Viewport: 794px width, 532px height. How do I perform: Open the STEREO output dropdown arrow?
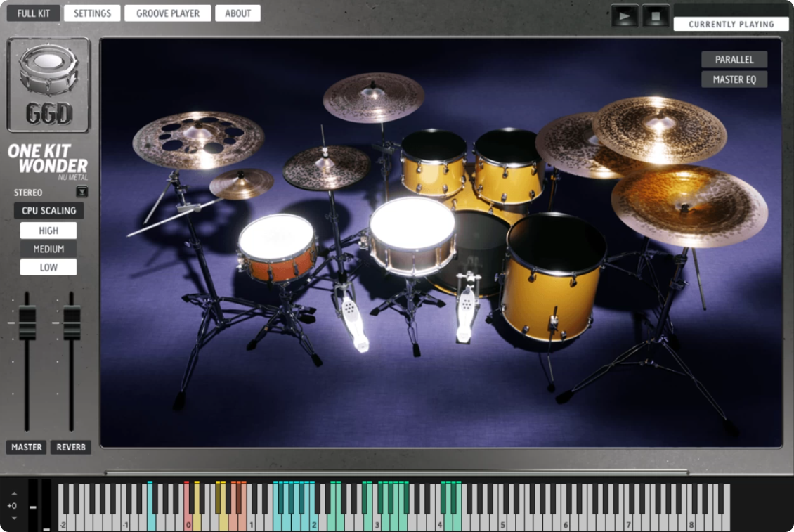pyautogui.click(x=82, y=192)
